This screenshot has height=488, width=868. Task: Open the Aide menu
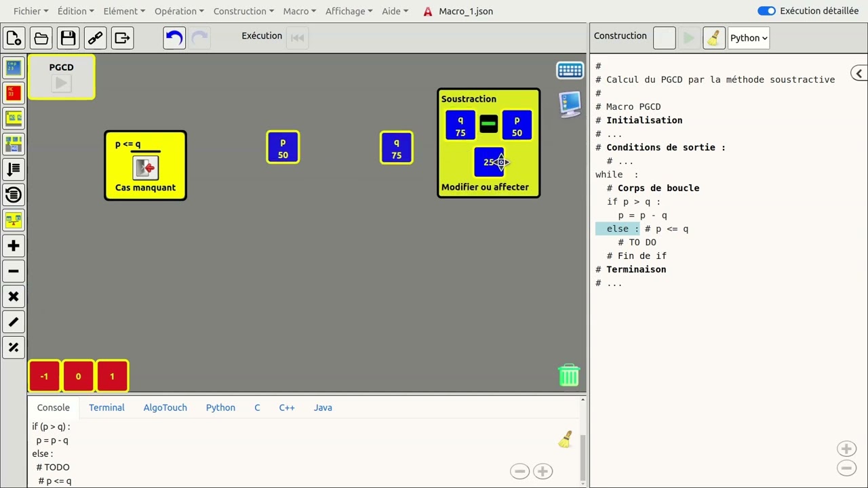pos(395,11)
